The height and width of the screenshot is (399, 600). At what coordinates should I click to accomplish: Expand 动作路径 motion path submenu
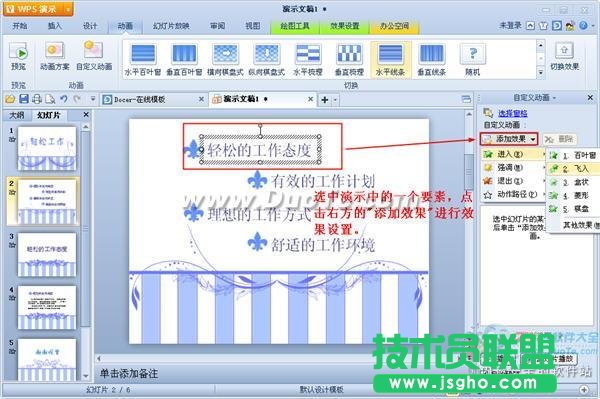tap(514, 194)
